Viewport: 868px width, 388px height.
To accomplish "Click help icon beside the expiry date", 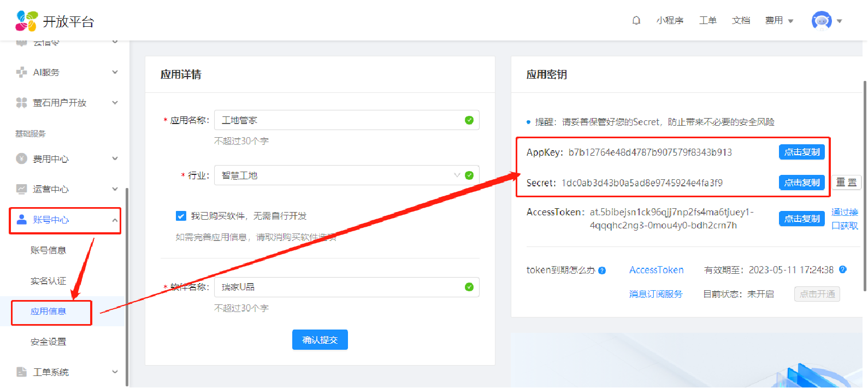I will click(842, 269).
